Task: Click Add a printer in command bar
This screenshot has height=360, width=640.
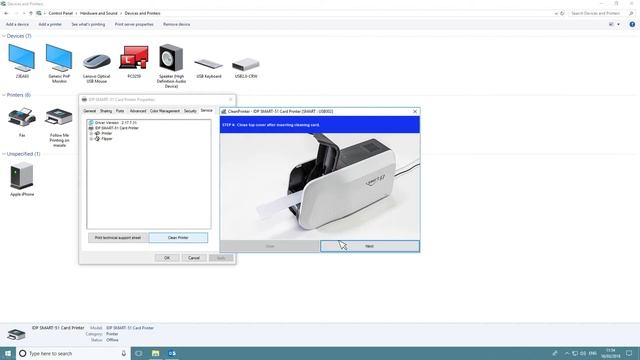Action: 50,24
